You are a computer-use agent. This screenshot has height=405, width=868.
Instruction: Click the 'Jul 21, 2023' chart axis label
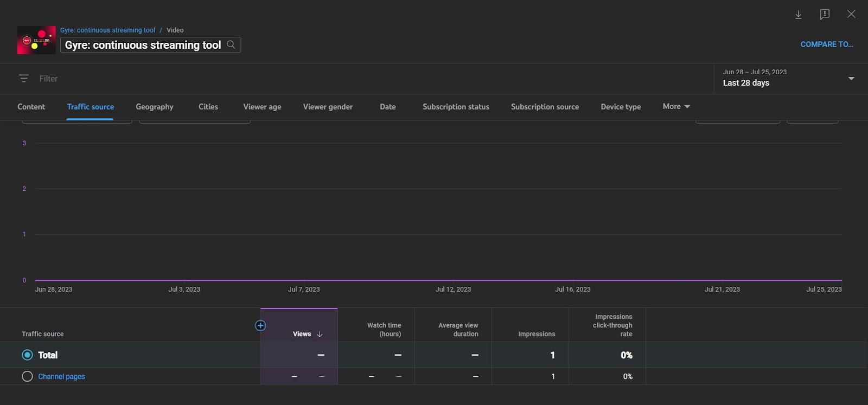tap(722, 290)
